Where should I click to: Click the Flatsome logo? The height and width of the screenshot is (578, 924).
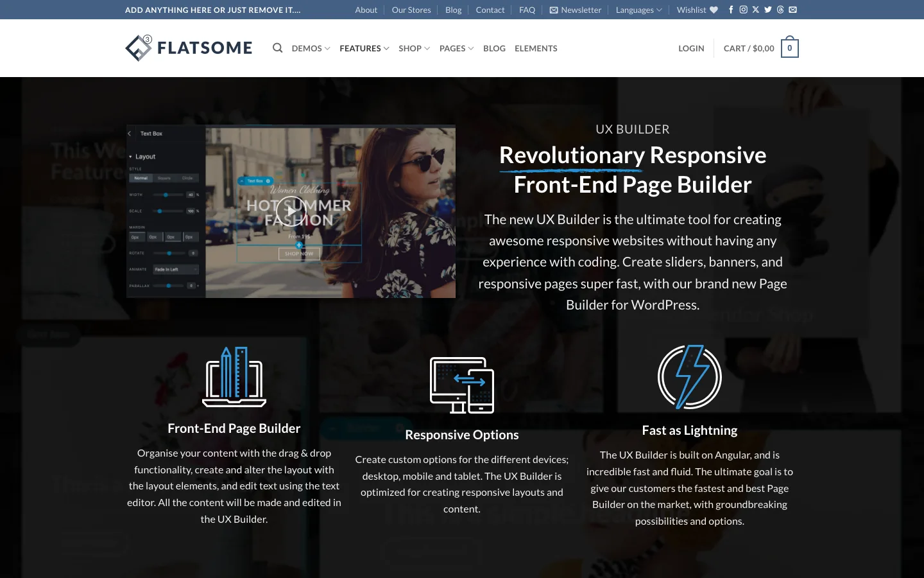pos(189,48)
